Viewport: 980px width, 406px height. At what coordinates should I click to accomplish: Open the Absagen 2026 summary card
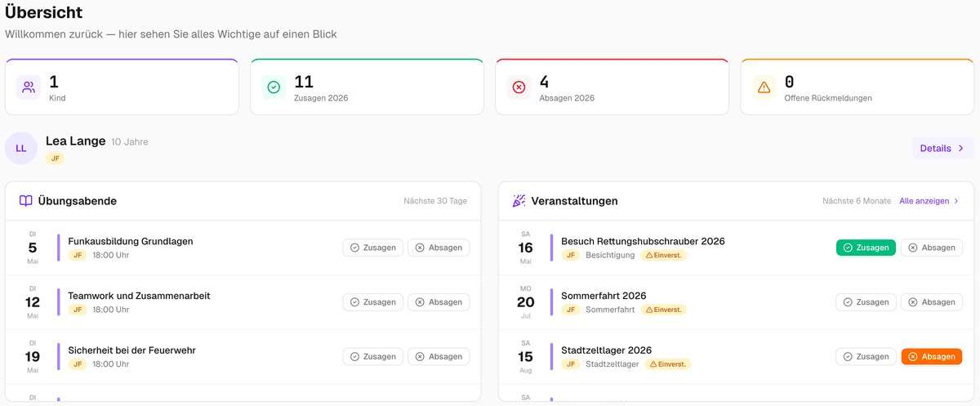pos(612,87)
